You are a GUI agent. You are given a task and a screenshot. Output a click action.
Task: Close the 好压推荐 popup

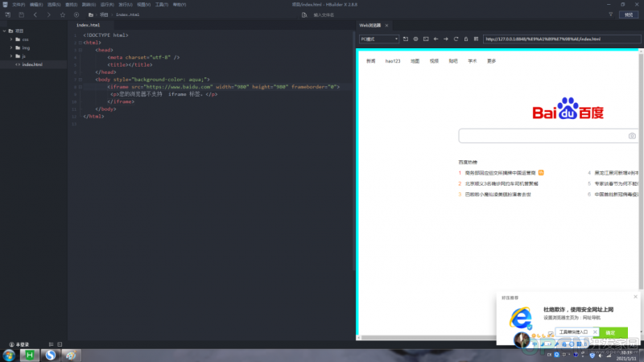click(635, 297)
